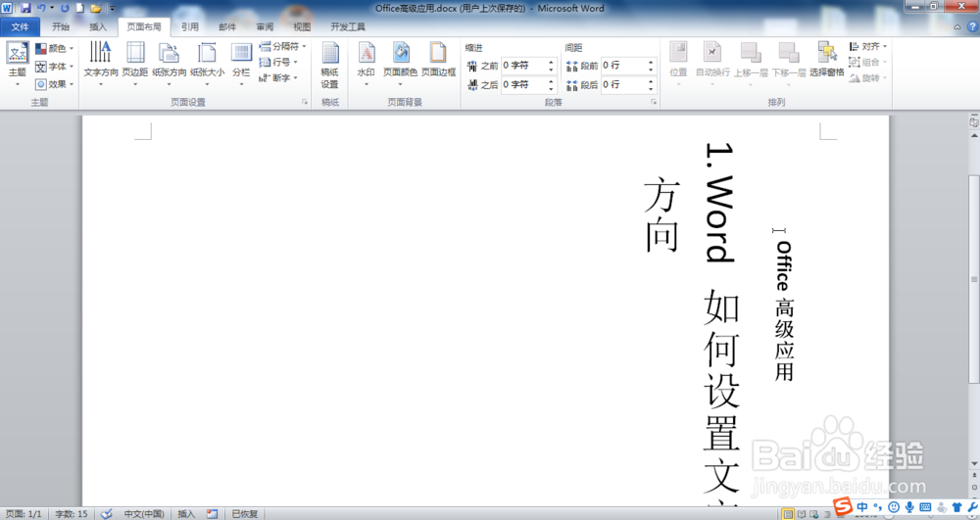Click the macro recording icon in status bar

(x=213, y=514)
